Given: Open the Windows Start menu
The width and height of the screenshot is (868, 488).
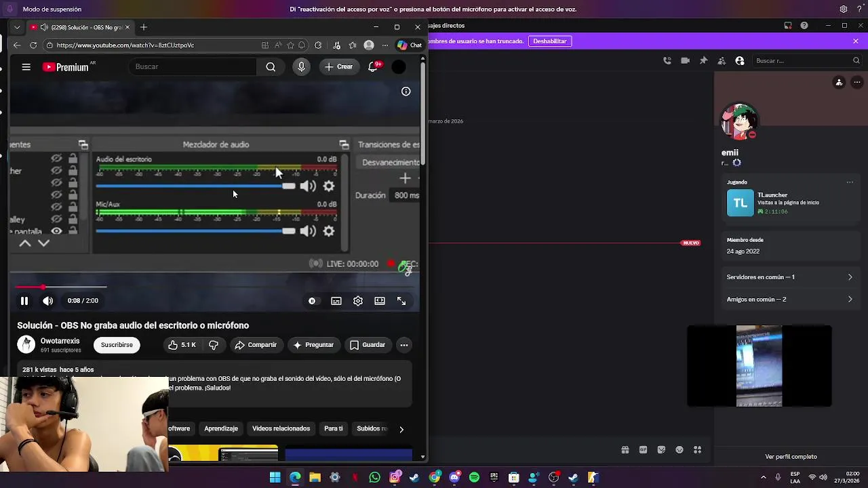Looking at the screenshot, I should (275, 478).
